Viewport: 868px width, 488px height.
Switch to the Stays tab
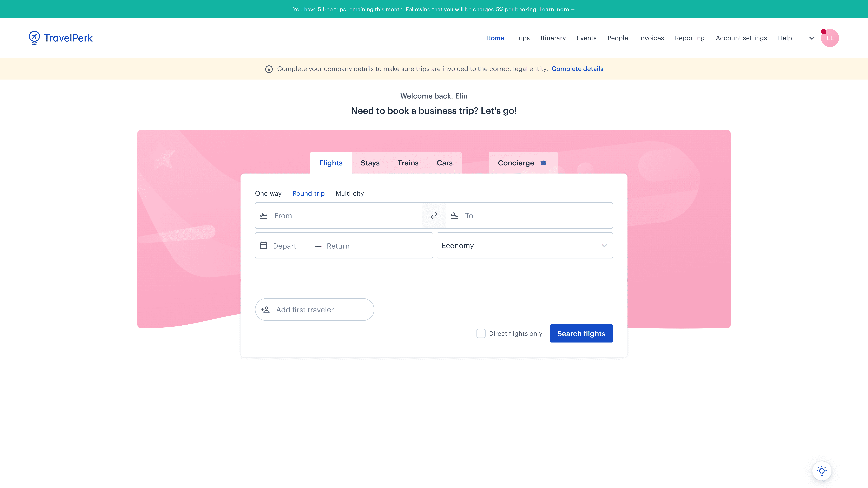370,163
